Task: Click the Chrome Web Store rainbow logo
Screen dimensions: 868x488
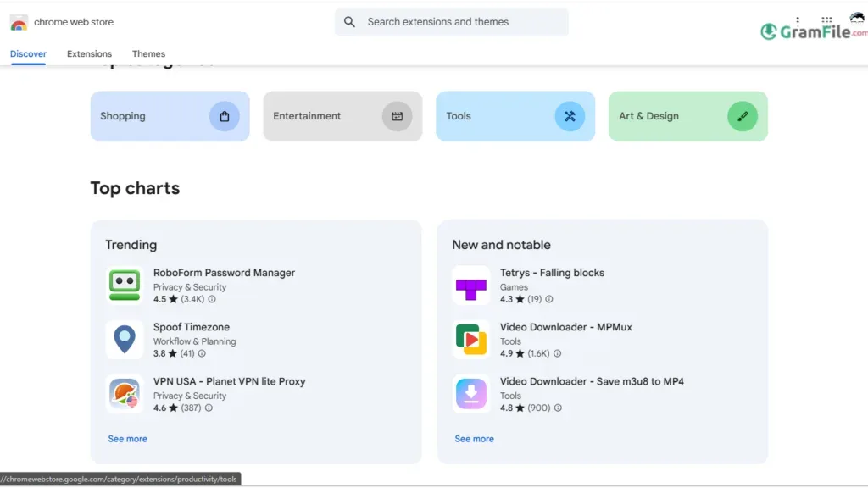Action: pyautogui.click(x=19, y=23)
